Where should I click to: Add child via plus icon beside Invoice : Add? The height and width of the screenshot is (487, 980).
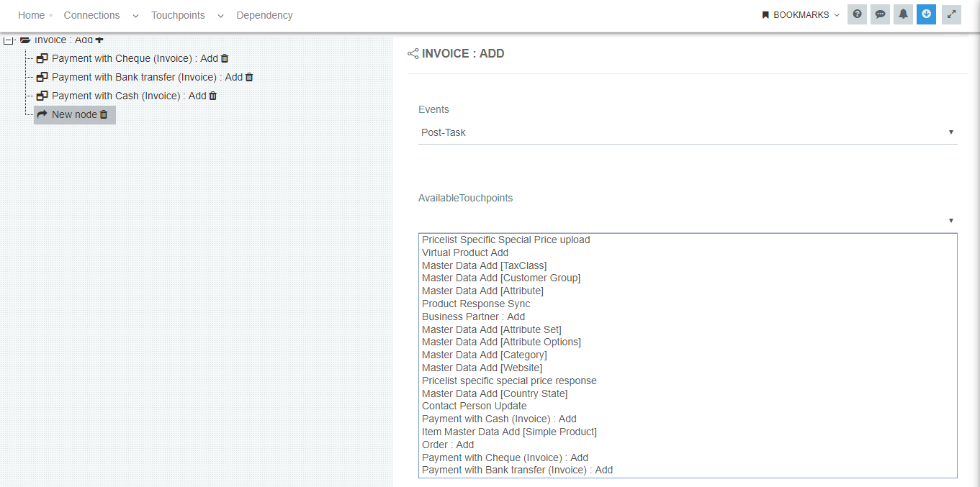(x=99, y=40)
